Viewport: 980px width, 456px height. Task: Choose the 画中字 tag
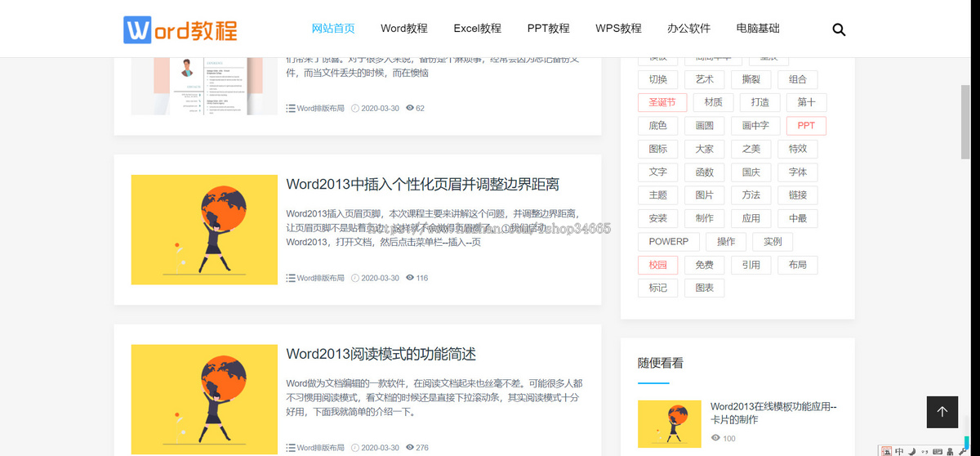(x=755, y=126)
